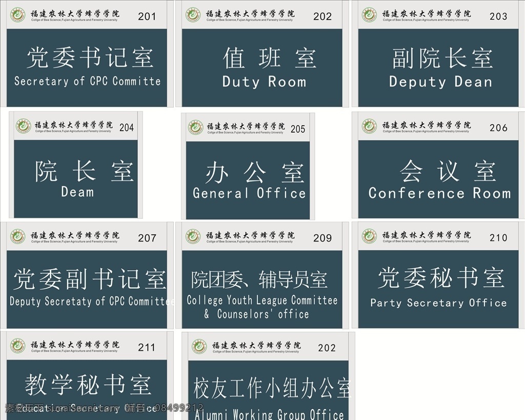
Task: Select the Chinese title 值班室
Action: (270, 57)
